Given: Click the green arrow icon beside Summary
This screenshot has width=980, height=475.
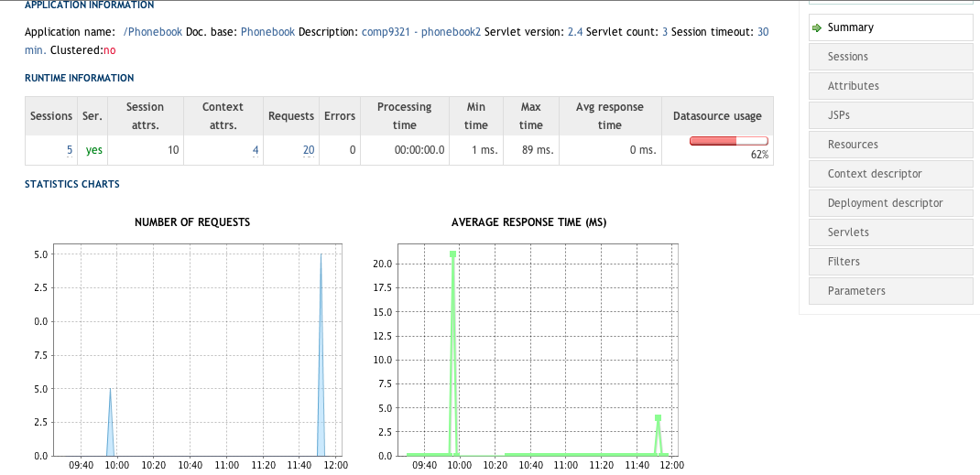Looking at the screenshot, I should (x=816, y=27).
